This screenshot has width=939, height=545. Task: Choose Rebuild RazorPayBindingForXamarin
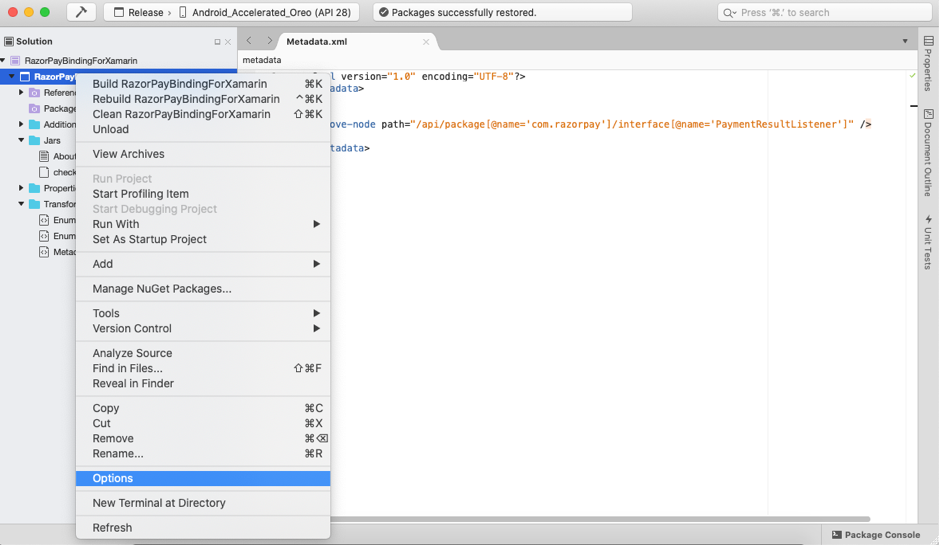pos(203,99)
